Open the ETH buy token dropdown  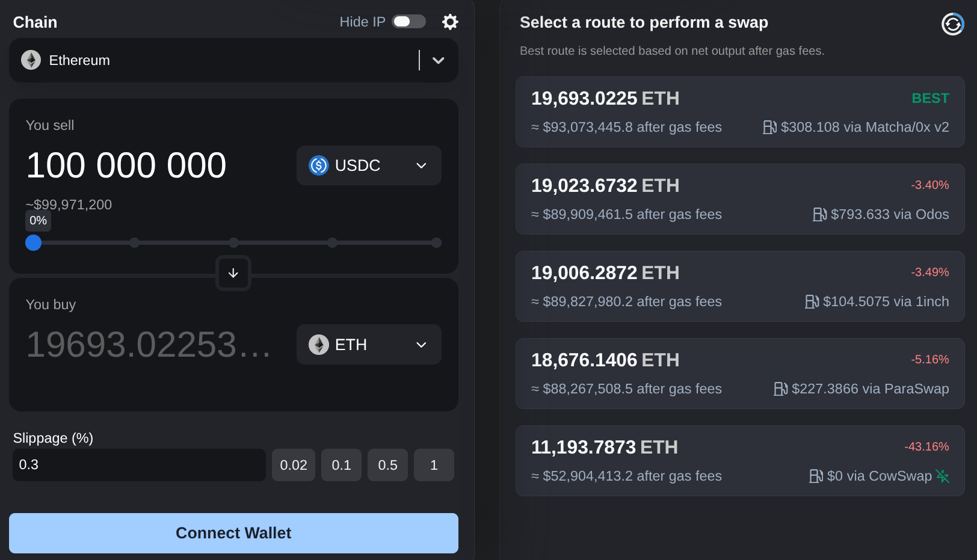pyautogui.click(x=421, y=345)
